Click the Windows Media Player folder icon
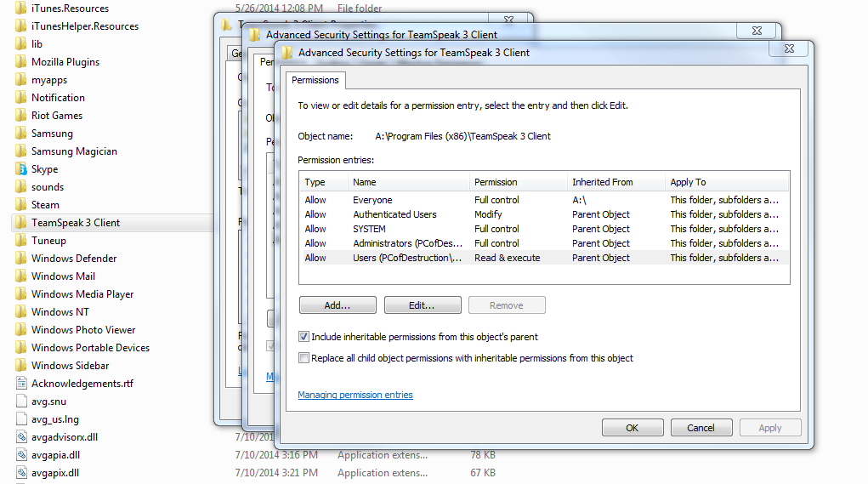868x484 pixels. 21,294
